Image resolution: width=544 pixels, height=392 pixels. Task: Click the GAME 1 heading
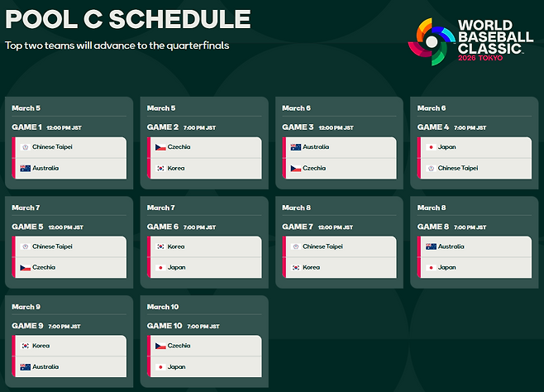(x=26, y=127)
